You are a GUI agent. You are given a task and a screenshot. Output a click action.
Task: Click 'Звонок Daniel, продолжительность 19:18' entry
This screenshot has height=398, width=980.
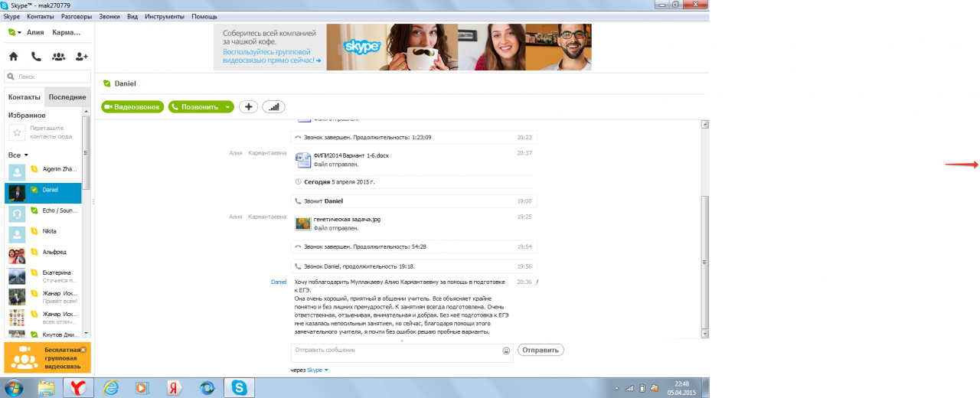413,266
